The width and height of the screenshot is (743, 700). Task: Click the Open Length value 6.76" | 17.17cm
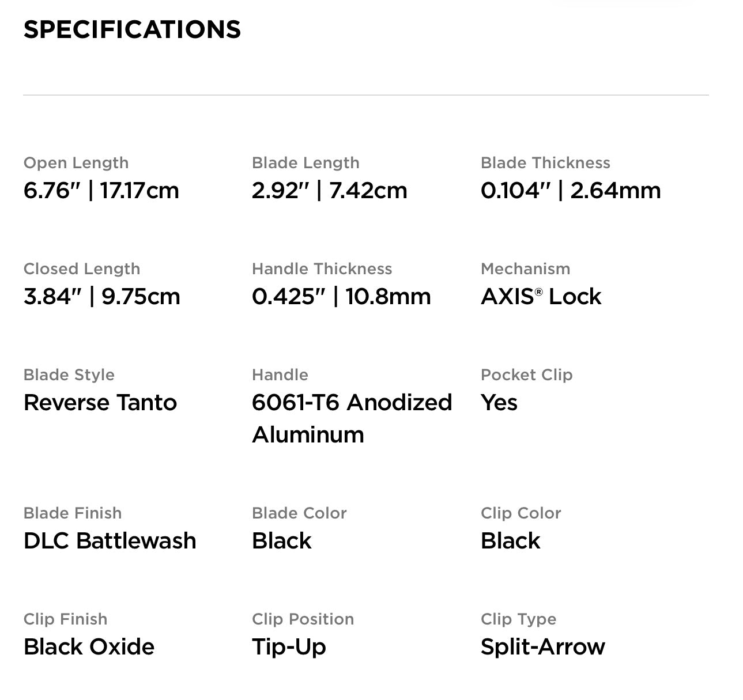(x=101, y=191)
